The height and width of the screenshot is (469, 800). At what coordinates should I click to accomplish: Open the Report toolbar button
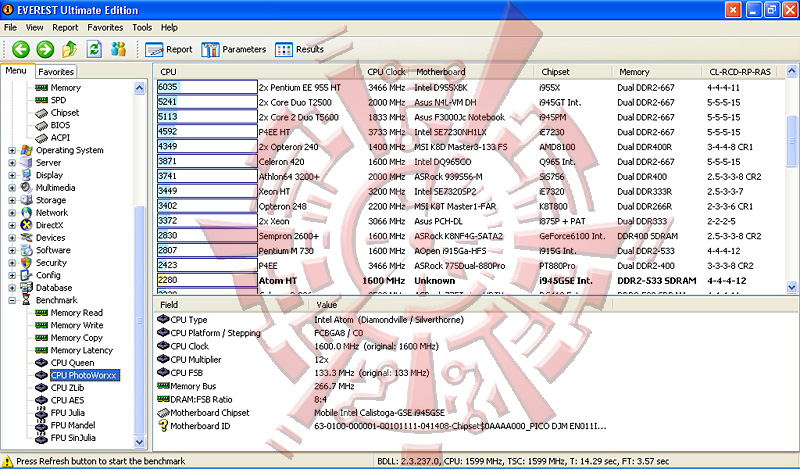pos(169,50)
